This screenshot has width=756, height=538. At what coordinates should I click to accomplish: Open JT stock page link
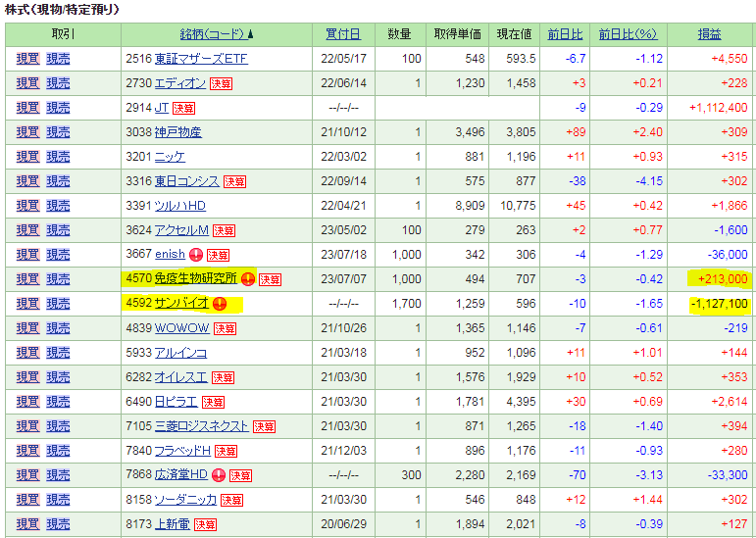pos(162,108)
